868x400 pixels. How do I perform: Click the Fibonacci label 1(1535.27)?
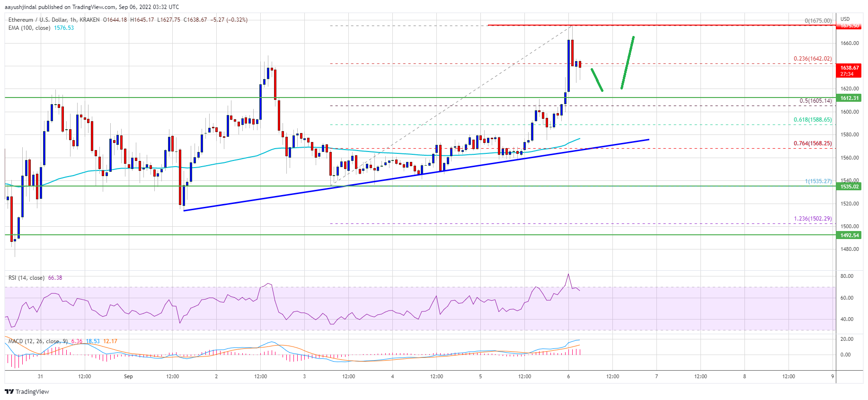pos(818,181)
